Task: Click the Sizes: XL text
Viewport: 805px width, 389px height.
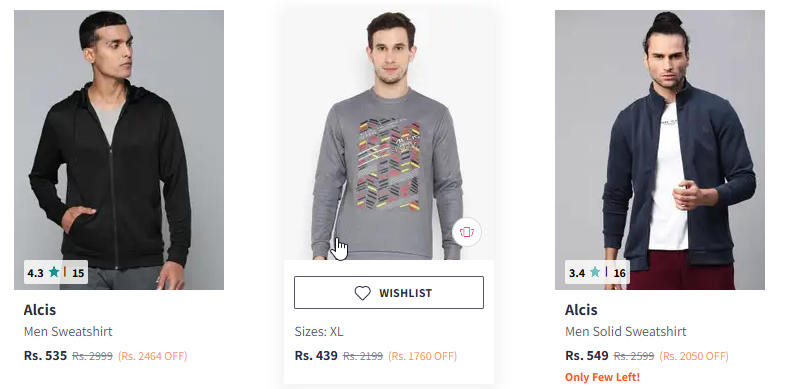Action: 318,332
